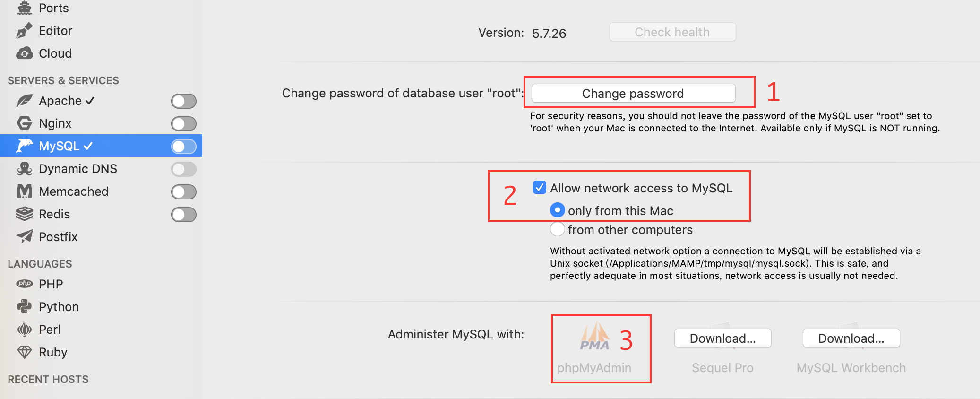Click the Nginx logo icon
The height and width of the screenshot is (399, 980).
tap(24, 123)
